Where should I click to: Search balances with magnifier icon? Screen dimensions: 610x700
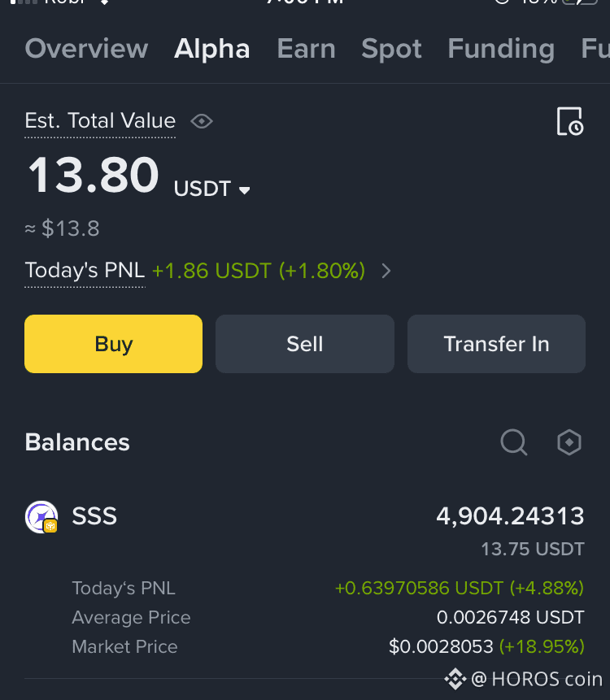click(513, 442)
